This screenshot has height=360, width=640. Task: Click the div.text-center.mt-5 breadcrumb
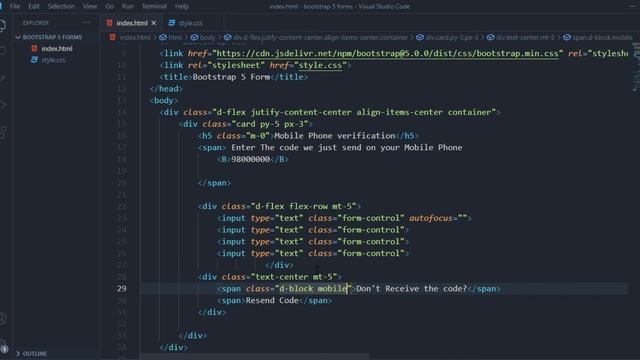[525, 37]
